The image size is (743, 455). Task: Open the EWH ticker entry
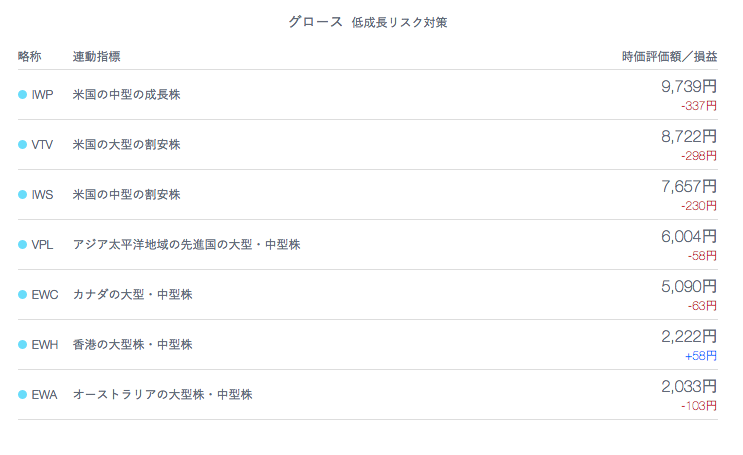pyautogui.click(x=45, y=345)
